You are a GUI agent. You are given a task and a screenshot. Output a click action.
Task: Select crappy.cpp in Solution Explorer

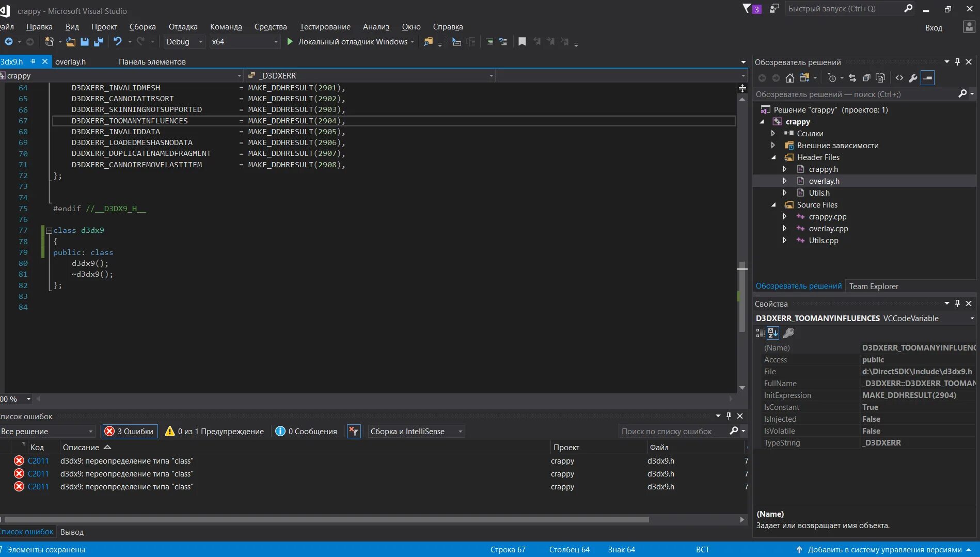(827, 217)
